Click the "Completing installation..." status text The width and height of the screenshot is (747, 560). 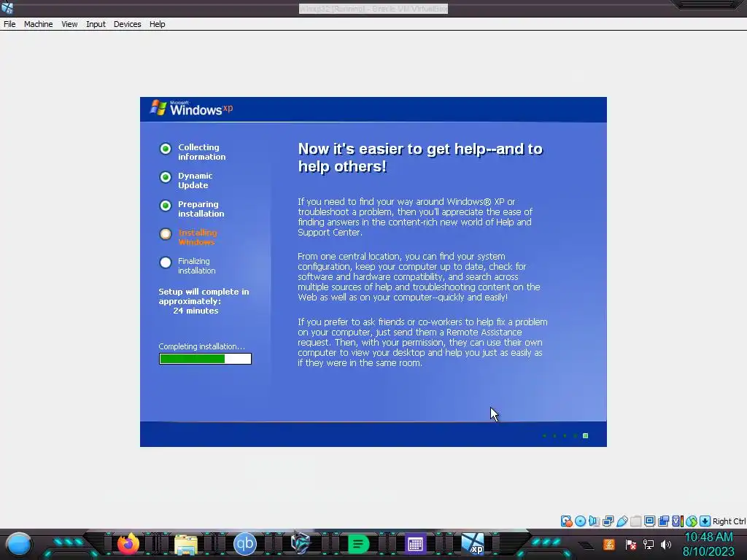(x=201, y=346)
